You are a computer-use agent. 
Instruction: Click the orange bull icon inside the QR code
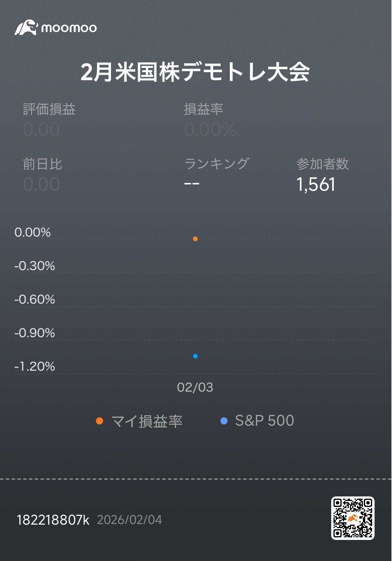point(353,518)
